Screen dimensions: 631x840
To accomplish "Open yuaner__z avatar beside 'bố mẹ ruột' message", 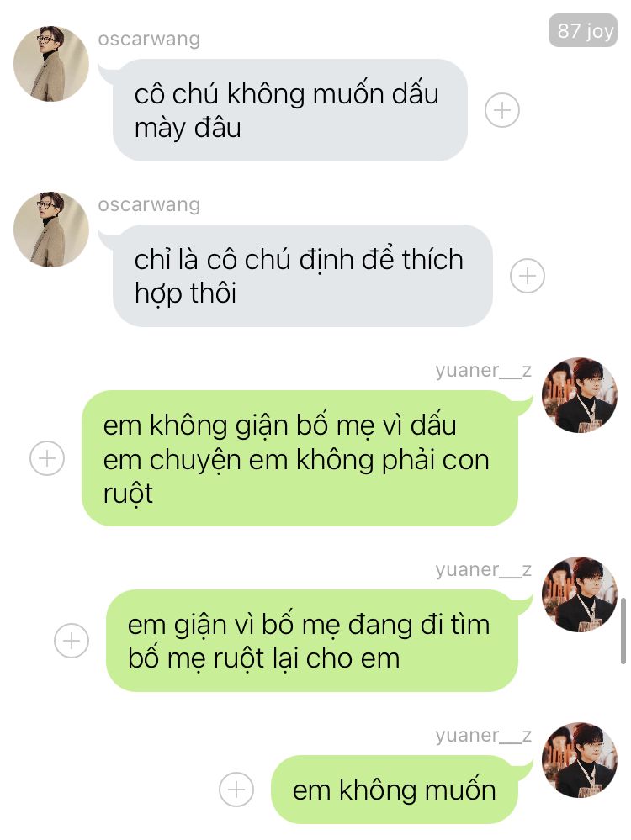I will (x=580, y=594).
